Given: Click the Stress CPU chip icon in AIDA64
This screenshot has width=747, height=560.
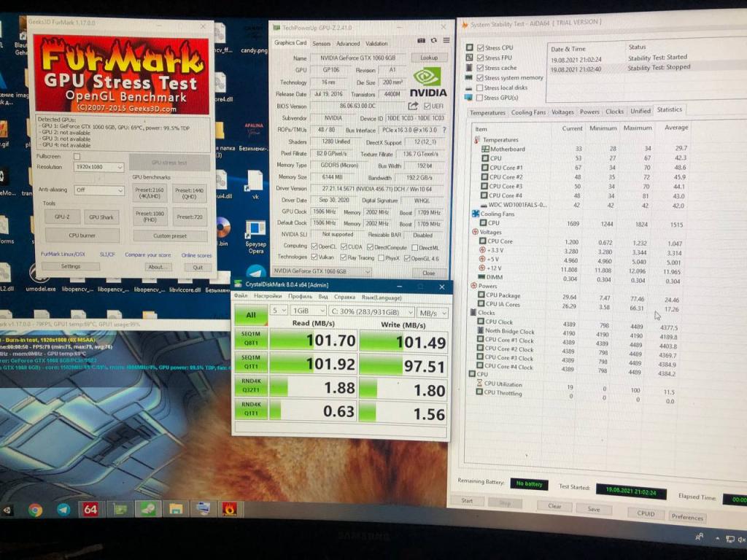Looking at the screenshot, I should 470,47.
